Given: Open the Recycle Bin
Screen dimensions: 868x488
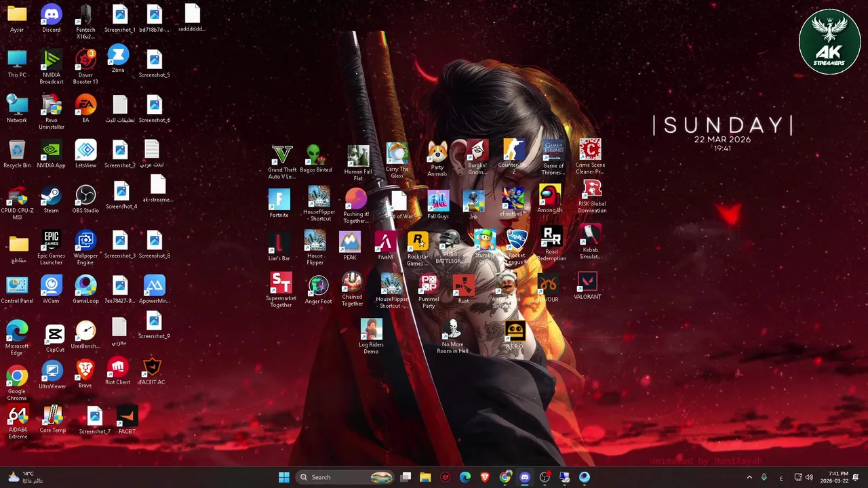Looking at the screenshot, I should click(17, 154).
